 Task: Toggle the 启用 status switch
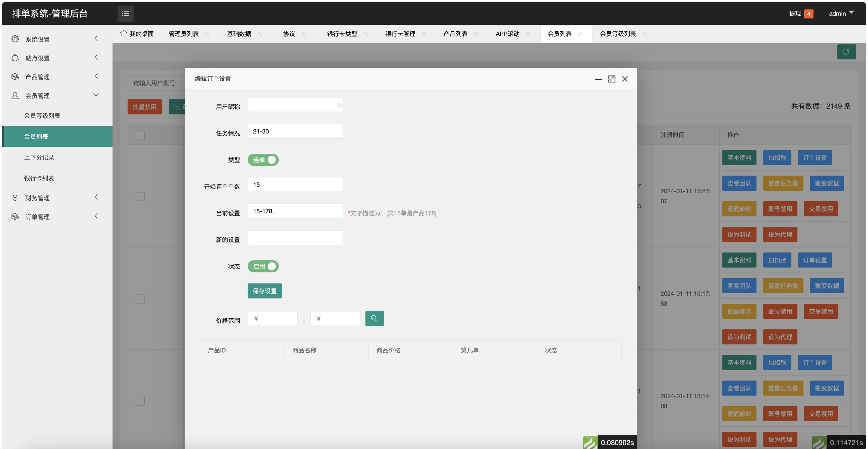[263, 266]
